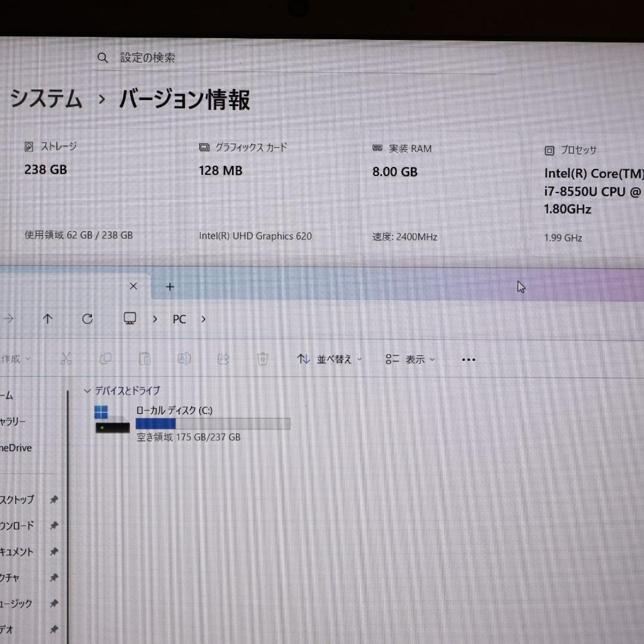Open a new File Explorer tab
644x644 pixels.
[x=170, y=286]
